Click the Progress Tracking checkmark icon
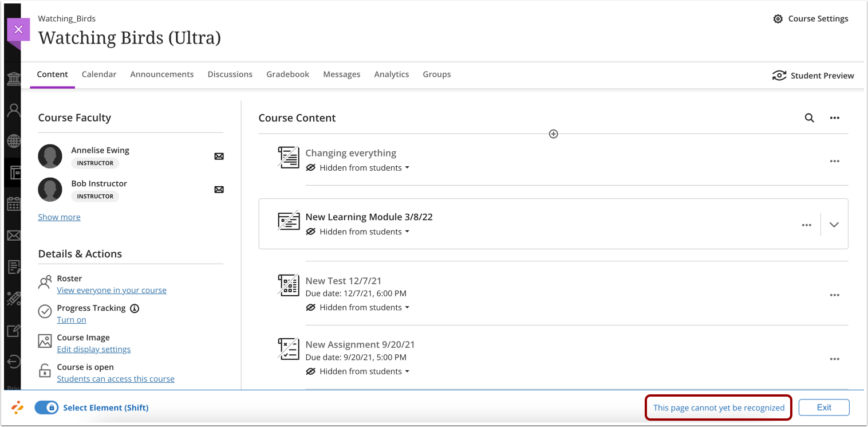Image resolution: width=868 pixels, height=427 pixels. coord(45,311)
